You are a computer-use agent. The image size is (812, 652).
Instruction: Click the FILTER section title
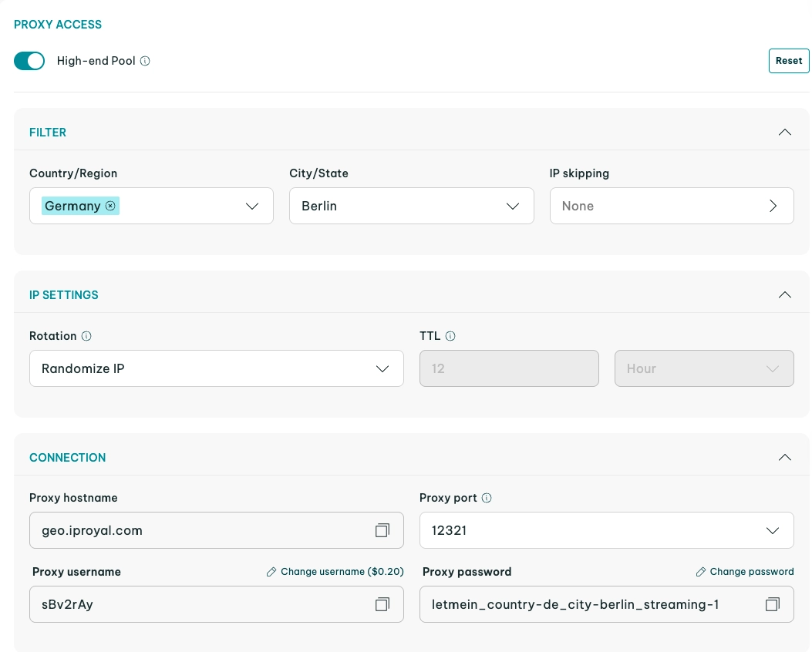pos(48,133)
